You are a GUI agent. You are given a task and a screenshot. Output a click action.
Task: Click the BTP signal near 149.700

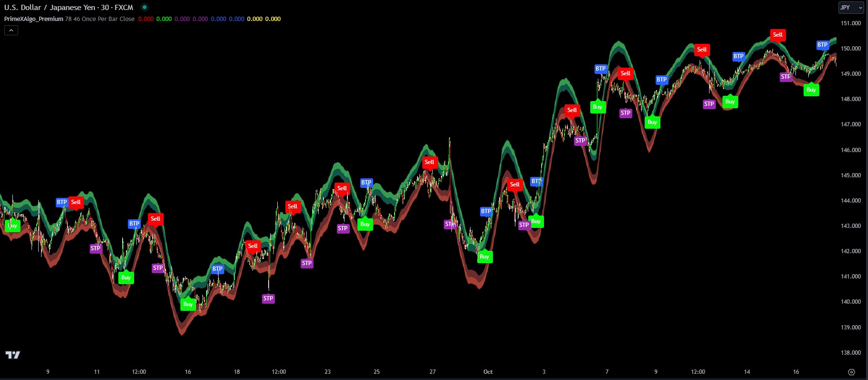(739, 56)
